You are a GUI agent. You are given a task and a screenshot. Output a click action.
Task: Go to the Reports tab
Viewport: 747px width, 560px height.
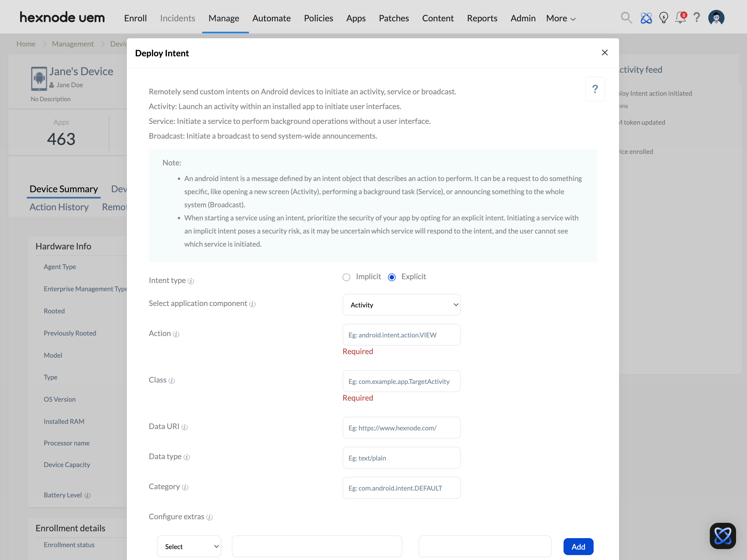tap(482, 18)
